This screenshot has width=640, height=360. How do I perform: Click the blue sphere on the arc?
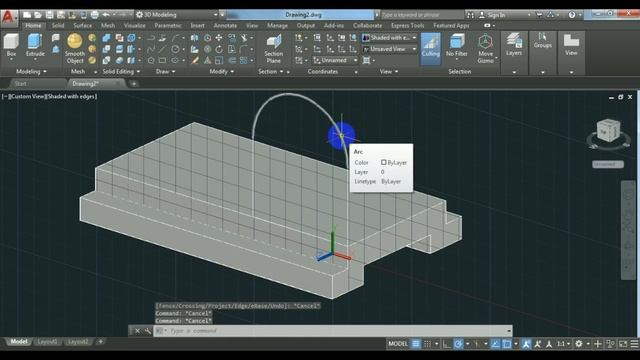coord(341,136)
